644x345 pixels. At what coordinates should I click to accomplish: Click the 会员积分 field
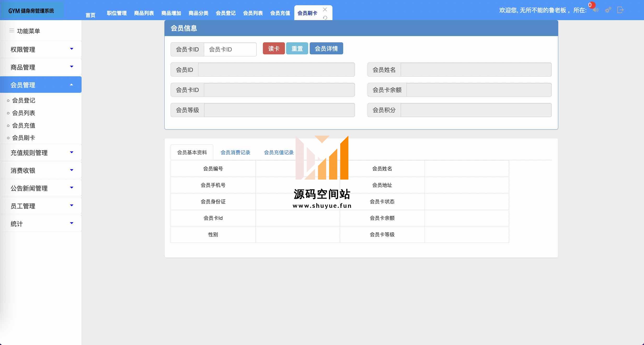click(476, 110)
